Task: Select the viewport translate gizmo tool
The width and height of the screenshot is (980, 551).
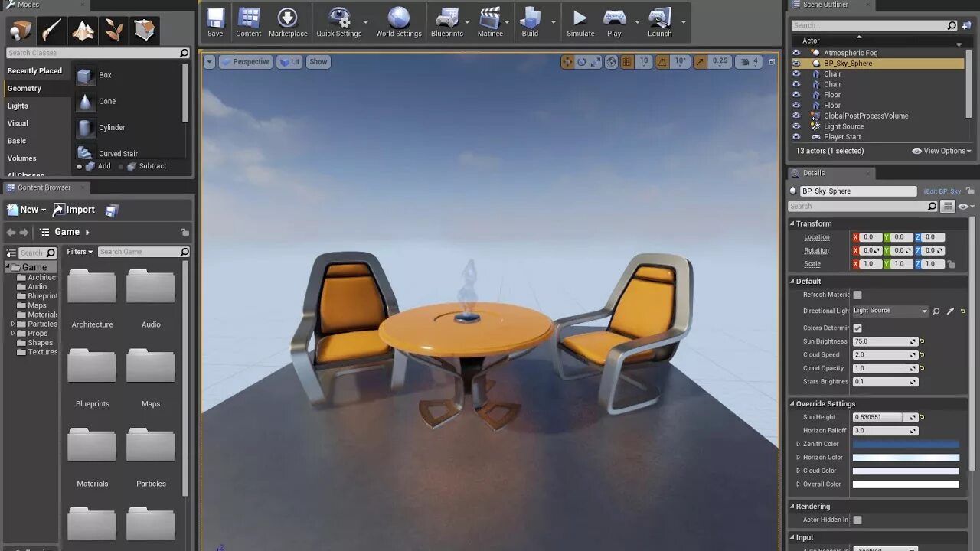Action: [567, 62]
